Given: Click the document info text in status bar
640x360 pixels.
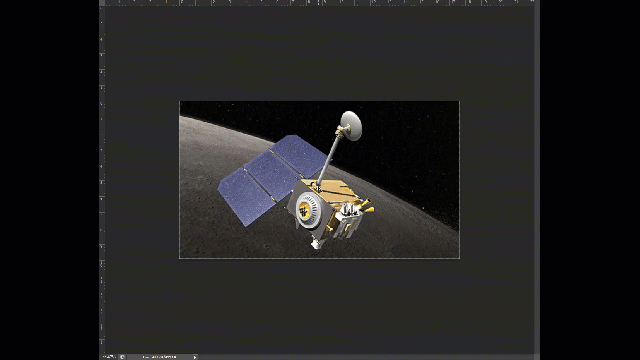Looking at the screenshot, I should 159,357.
